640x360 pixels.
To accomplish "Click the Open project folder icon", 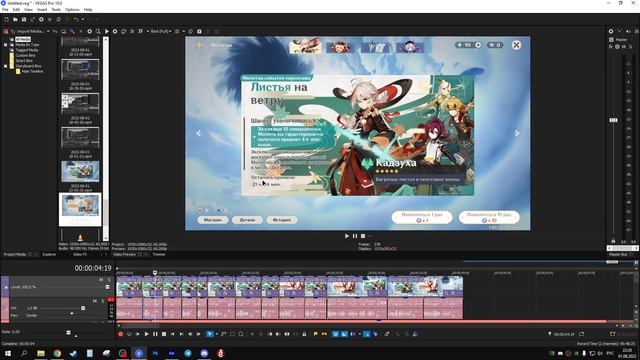I will (15, 19).
